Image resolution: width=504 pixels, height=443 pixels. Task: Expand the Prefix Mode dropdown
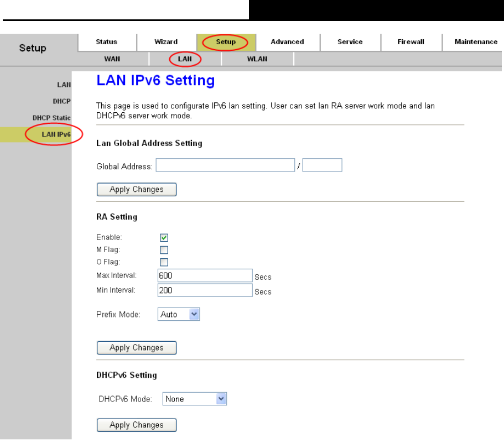(179, 314)
